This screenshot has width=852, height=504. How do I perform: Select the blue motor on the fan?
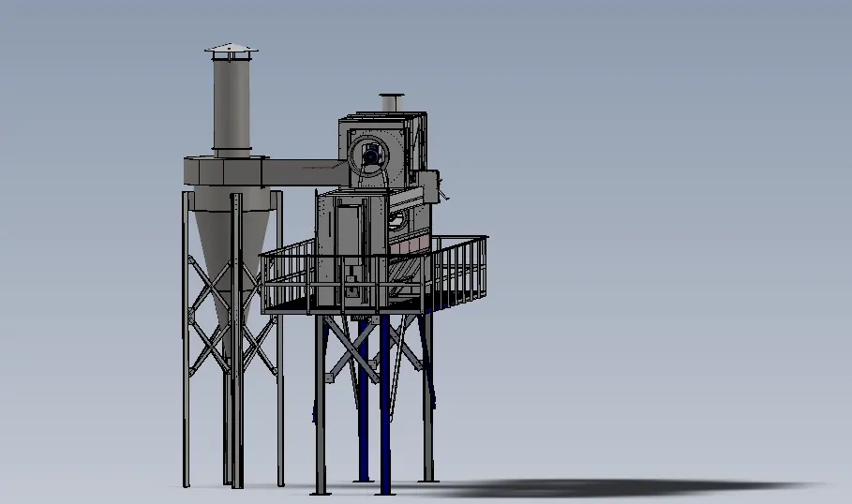tap(372, 156)
